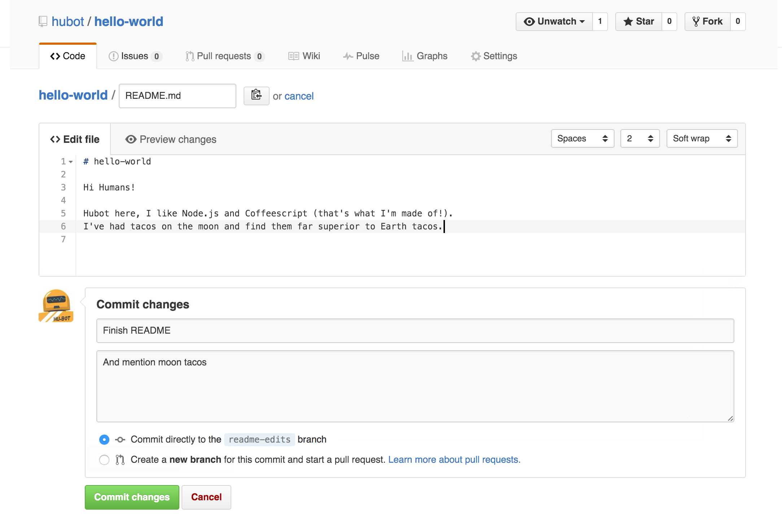Click the Graphs tab icon
This screenshot has height=532, width=782.
[407, 56]
